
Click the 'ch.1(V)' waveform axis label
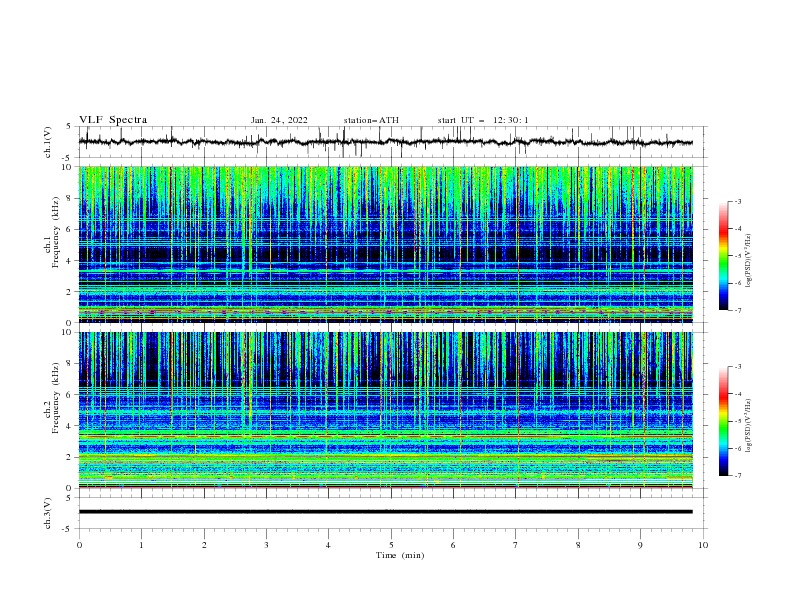coord(48,142)
